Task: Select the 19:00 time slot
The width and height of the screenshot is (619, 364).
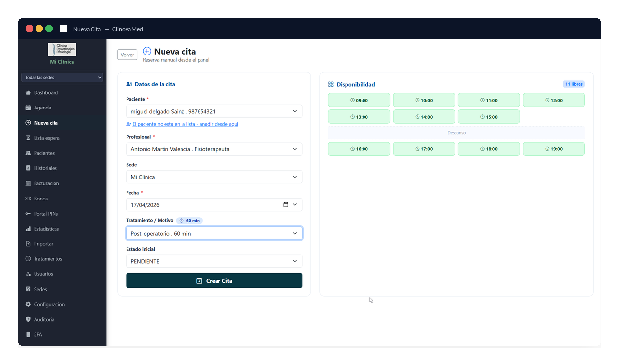Action: [554, 149]
